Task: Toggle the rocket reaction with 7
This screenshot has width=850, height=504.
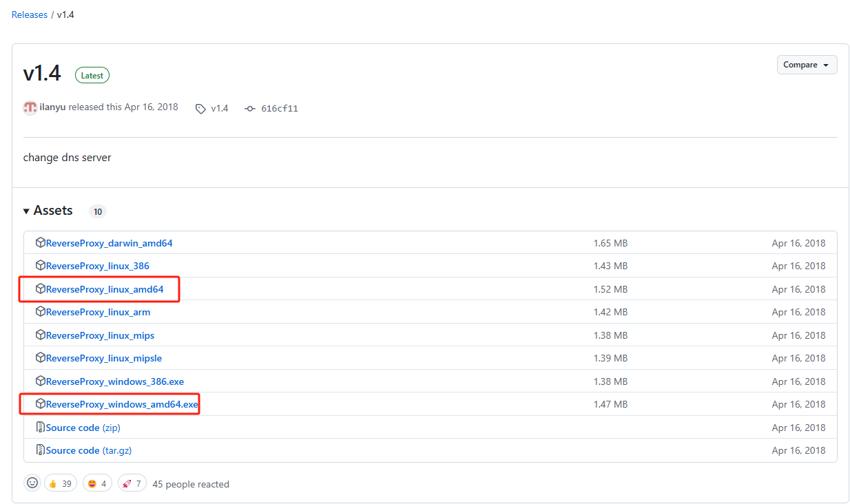Action: (132, 484)
